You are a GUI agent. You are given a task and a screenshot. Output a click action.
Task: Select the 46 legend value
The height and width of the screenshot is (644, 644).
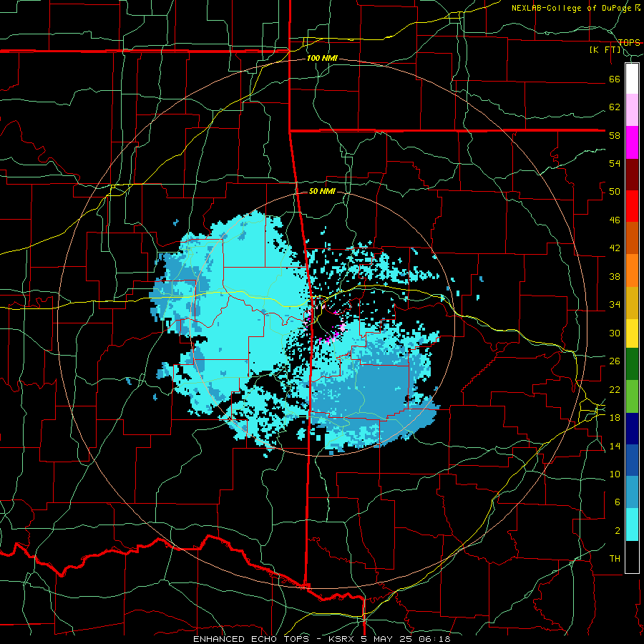615,220
